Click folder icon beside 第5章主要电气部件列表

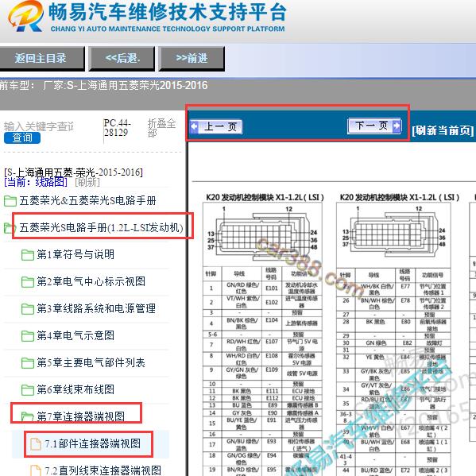[x=28, y=363]
